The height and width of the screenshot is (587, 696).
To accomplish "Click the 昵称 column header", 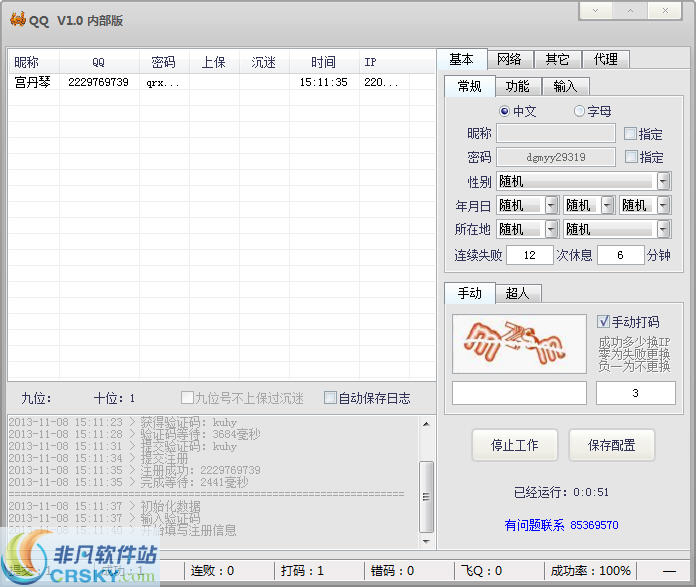I will tap(34, 62).
